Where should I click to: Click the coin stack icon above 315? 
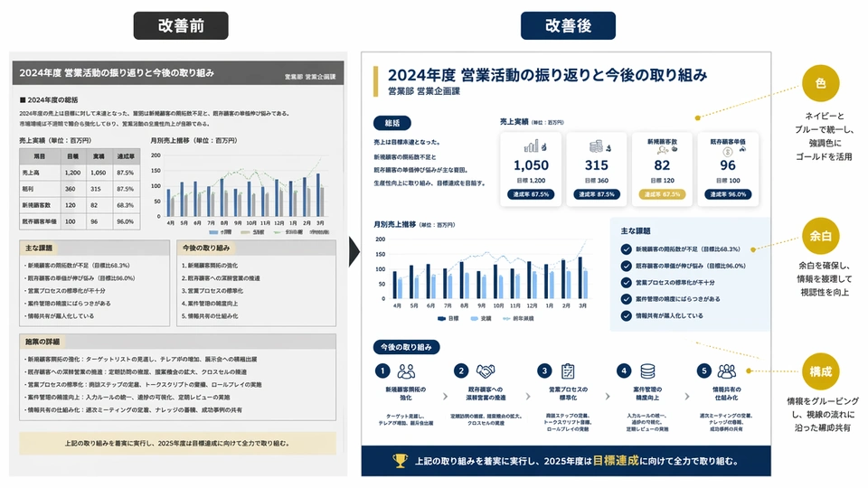pyautogui.click(x=599, y=146)
